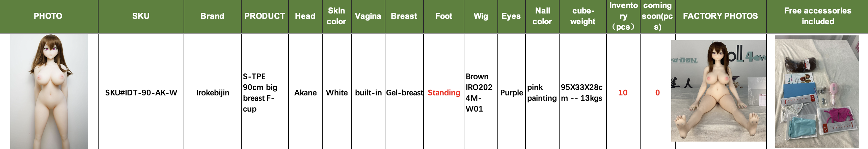Click the Brand header cell
This screenshot has width=868, height=149.
coord(212,16)
